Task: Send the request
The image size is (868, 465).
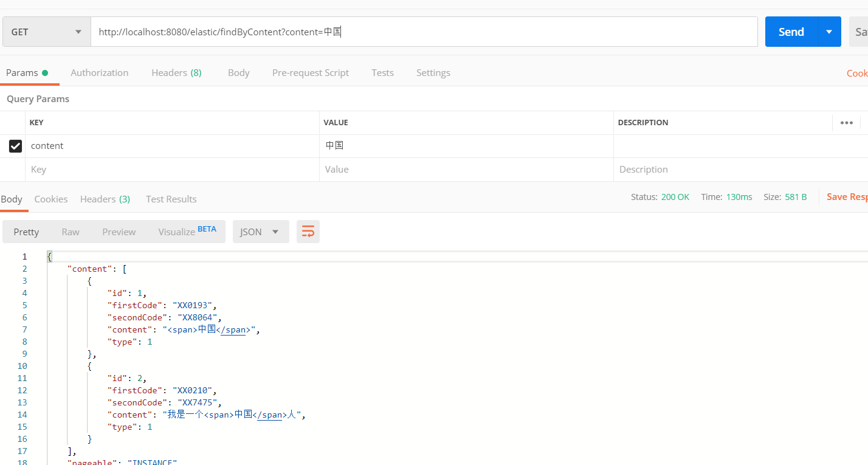Action: point(791,32)
